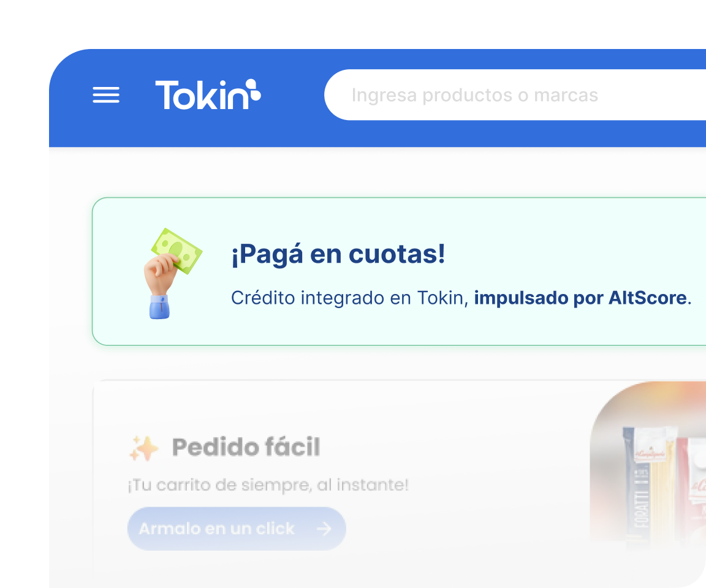This screenshot has height=588, width=706.
Task: Click '¡Tu carrito de siempre, al instante!' subtitle
Action: point(268,485)
